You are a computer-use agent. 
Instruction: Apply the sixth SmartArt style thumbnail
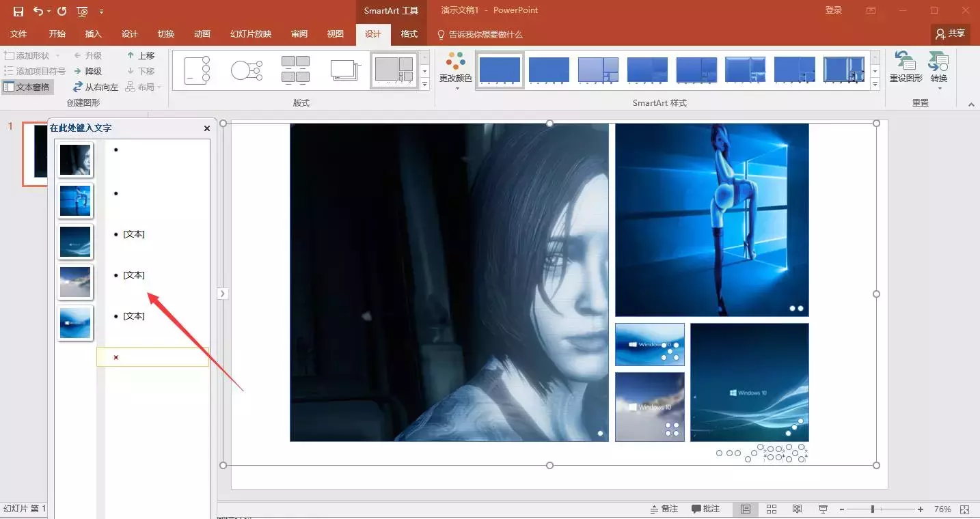pyautogui.click(x=746, y=70)
